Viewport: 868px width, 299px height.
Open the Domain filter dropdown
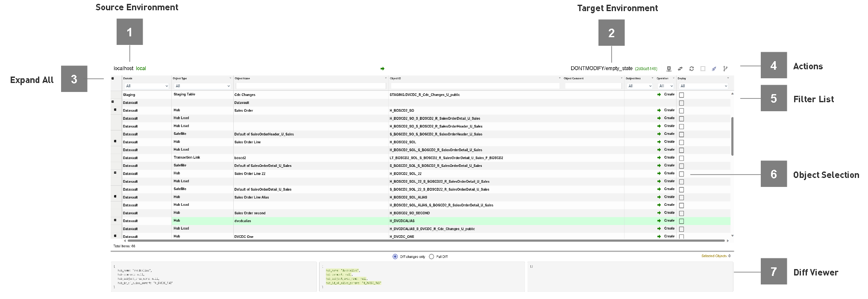pos(146,86)
